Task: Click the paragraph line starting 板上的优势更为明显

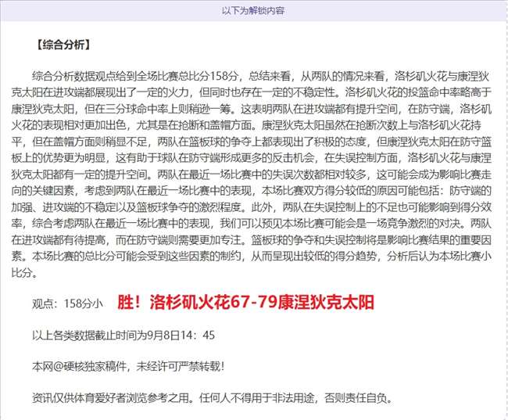Action: (x=252, y=158)
